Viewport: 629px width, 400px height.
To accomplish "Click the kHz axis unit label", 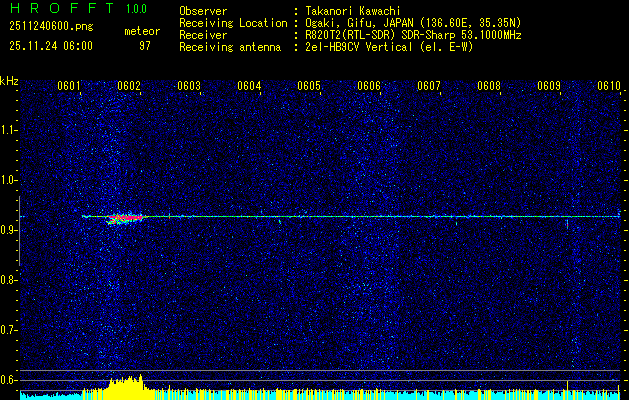I will point(9,81).
